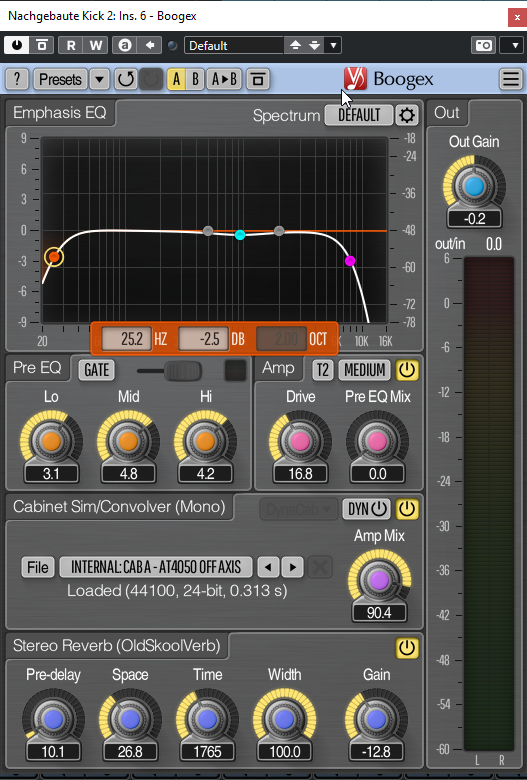Toggle the DYN power button

[367, 509]
